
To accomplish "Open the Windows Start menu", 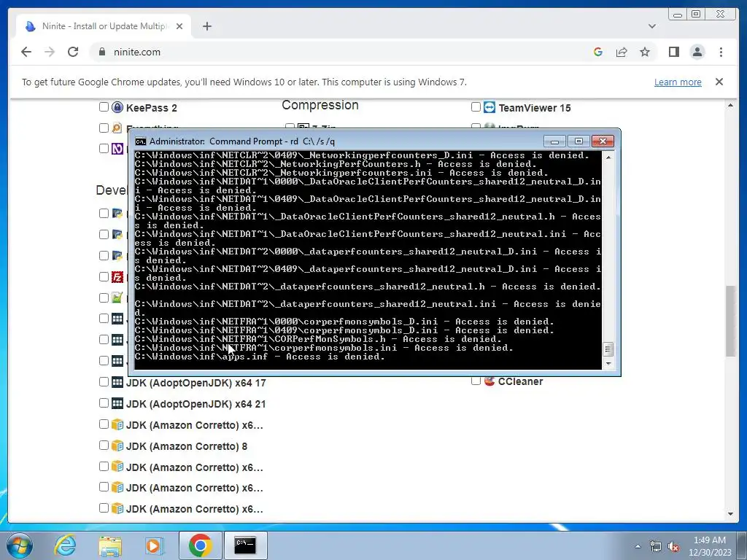I will click(20, 545).
